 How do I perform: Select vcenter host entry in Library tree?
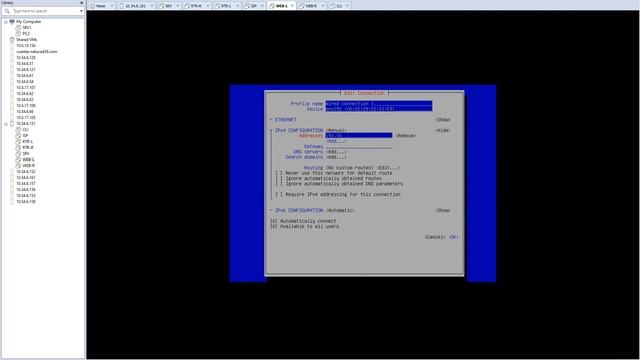(37, 51)
